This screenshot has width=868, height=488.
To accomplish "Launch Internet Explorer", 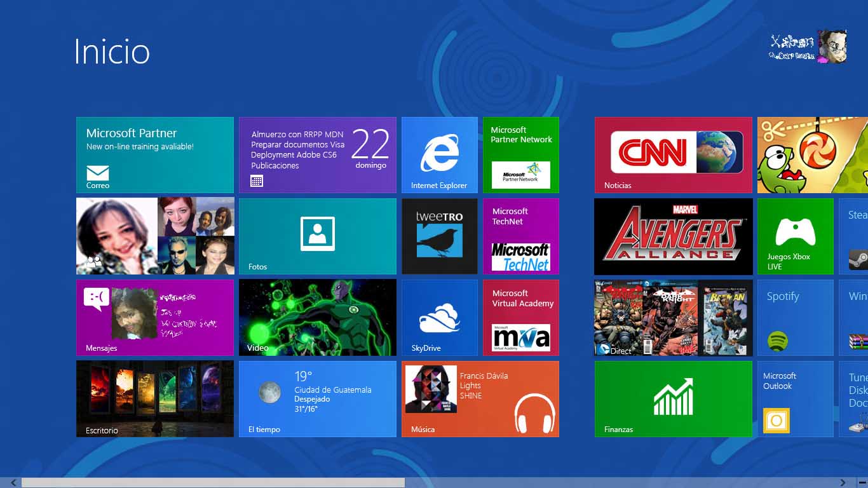I will [440, 155].
